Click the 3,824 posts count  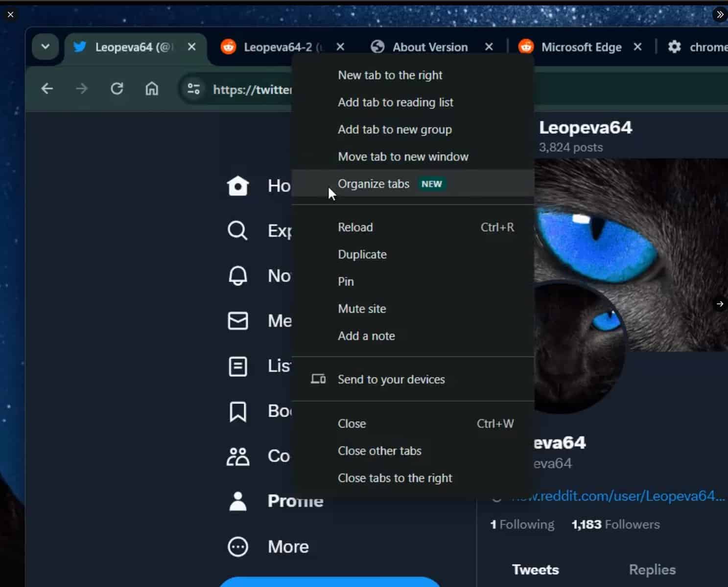(571, 147)
